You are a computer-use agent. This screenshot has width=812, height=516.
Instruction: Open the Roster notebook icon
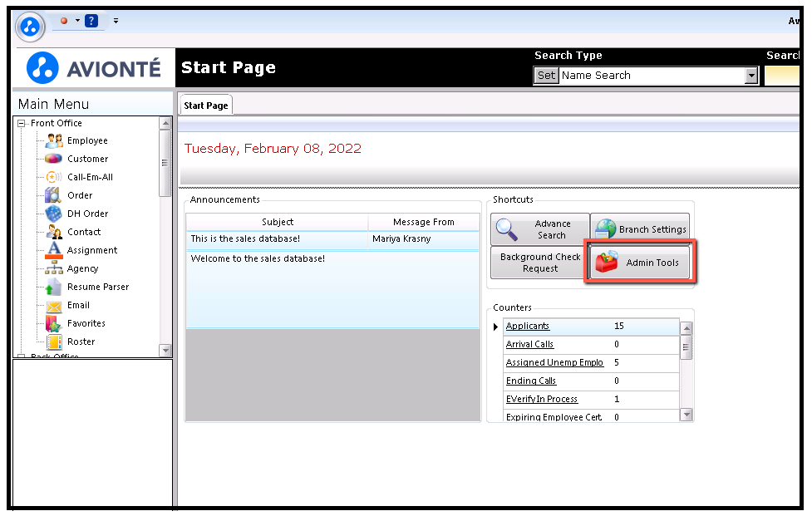[x=54, y=342]
